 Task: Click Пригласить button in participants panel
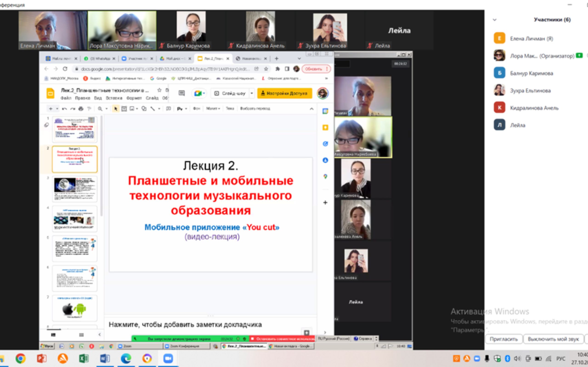click(x=503, y=339)
